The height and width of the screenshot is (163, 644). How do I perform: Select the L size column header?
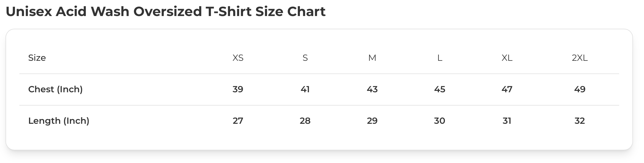click(440, 58)
